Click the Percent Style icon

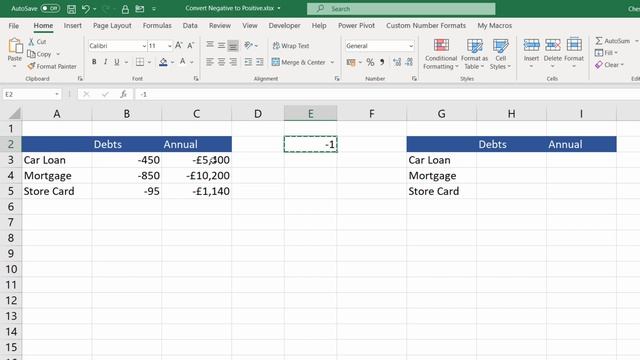click(x=370, y=62)
